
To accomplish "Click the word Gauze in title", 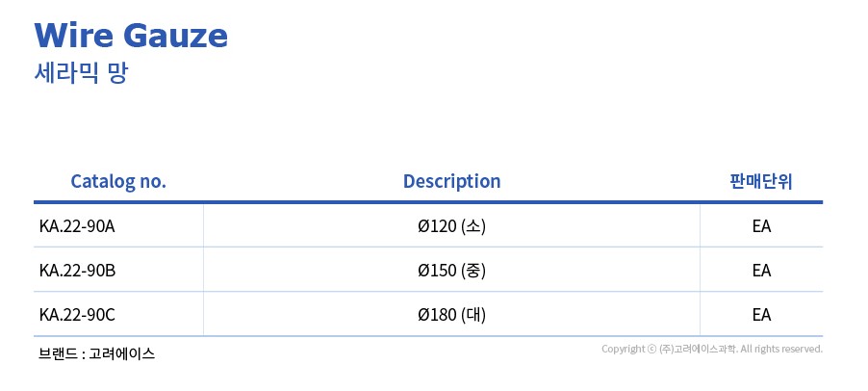I will click(175, 36).
